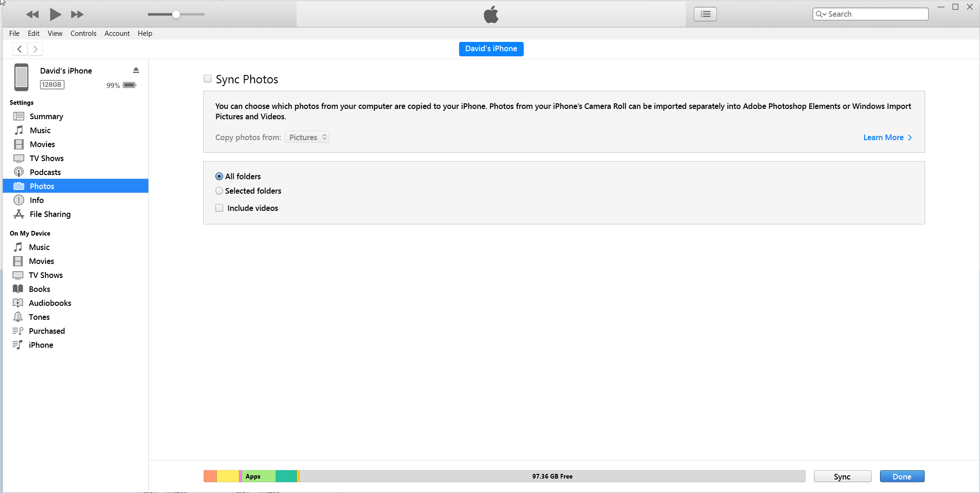Open File Sharing icon in sidebar
The width and height of the screenshot is (980, 493).
point(19,214)
